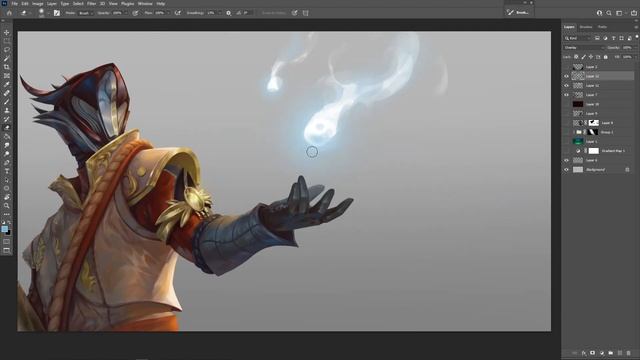Open the layer filter Kind dropdown
Image resolution: width=640 pixels, height=360 pixels.
point(577,38)
